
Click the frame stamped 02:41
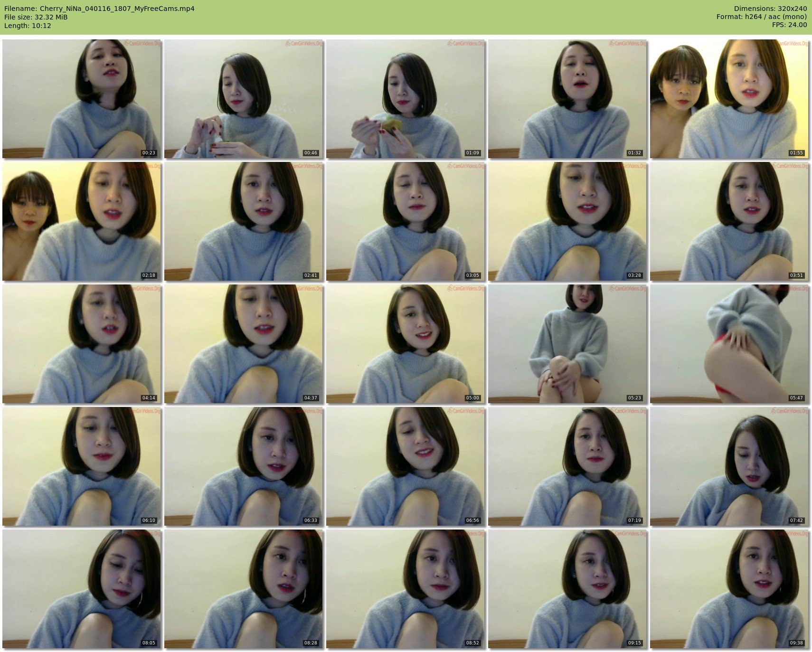[244, 221]
